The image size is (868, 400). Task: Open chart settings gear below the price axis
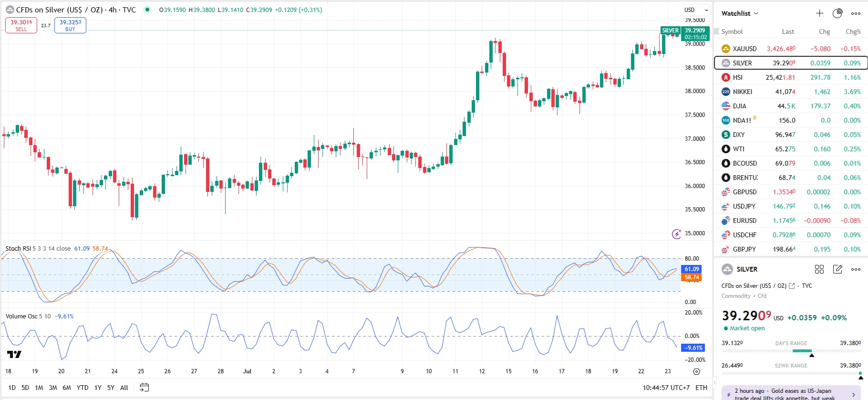click(696, 371)
